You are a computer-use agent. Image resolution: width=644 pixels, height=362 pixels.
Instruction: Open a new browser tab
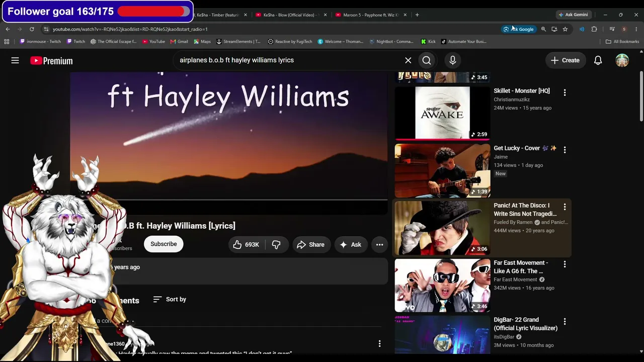pyautogui.click(x=417, y=15)
